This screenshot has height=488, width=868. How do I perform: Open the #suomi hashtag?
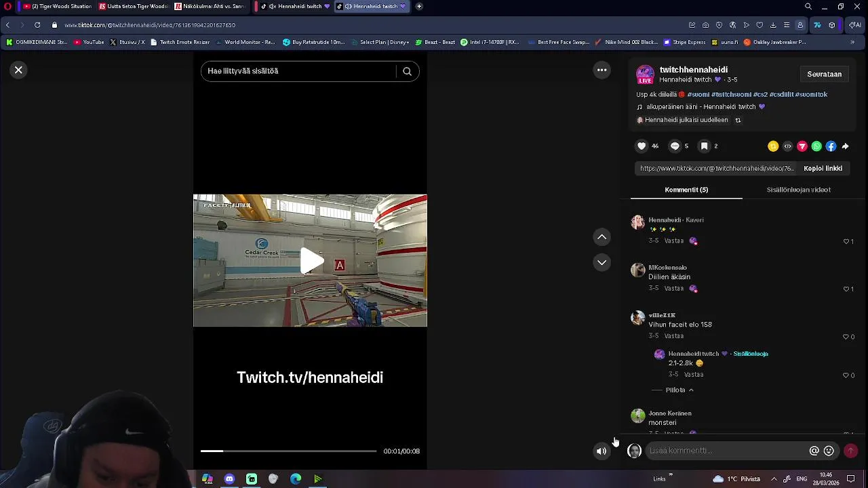point(698,95)
